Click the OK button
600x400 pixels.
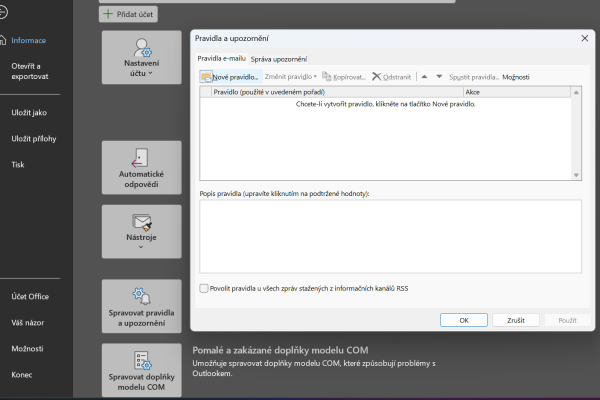[464, 320]
